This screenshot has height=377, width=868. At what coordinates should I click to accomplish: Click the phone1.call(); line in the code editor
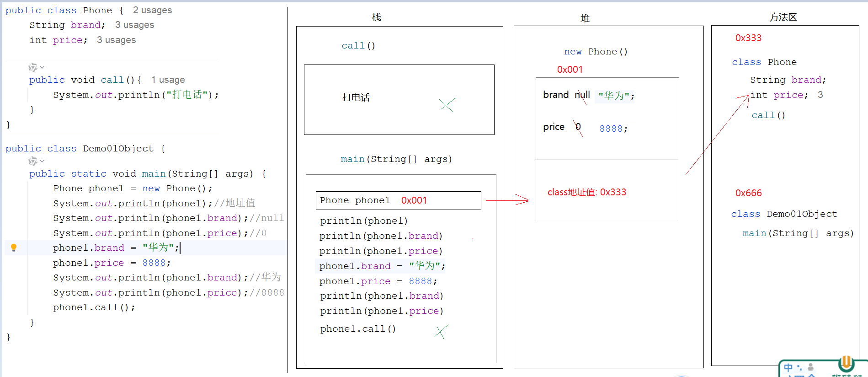coord(94,307)
